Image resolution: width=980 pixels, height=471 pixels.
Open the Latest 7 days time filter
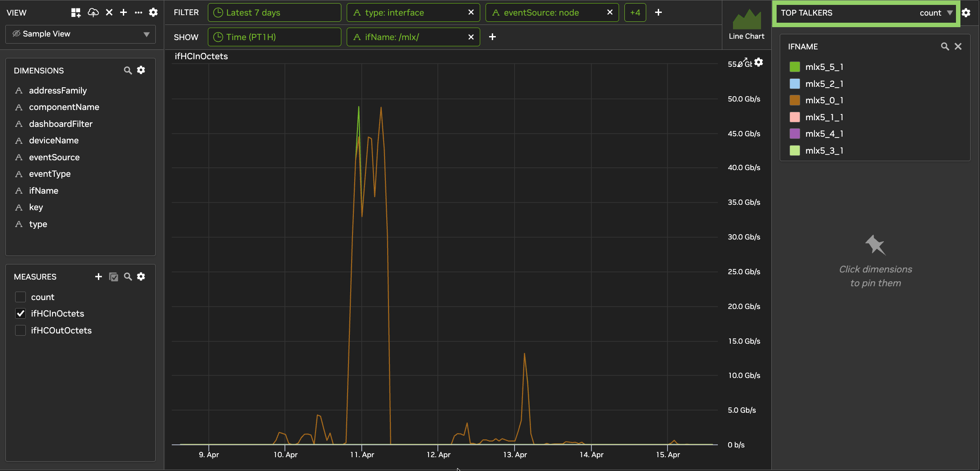click(274, 12)
